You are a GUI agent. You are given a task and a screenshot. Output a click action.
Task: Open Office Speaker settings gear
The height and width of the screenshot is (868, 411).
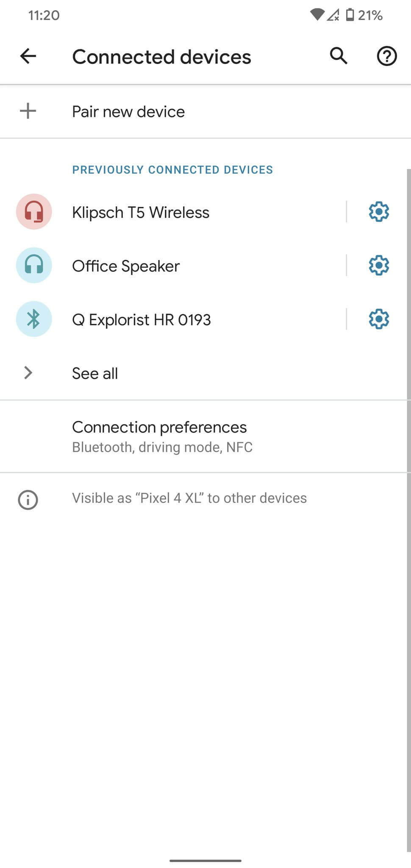coord(379,266)
